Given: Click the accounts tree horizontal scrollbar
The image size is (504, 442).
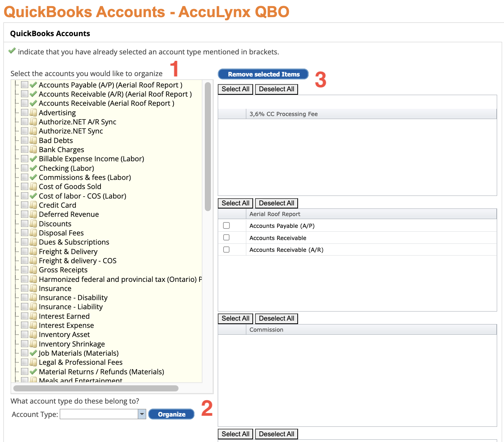Looking at the screenshot, I should tap(96, 388).
